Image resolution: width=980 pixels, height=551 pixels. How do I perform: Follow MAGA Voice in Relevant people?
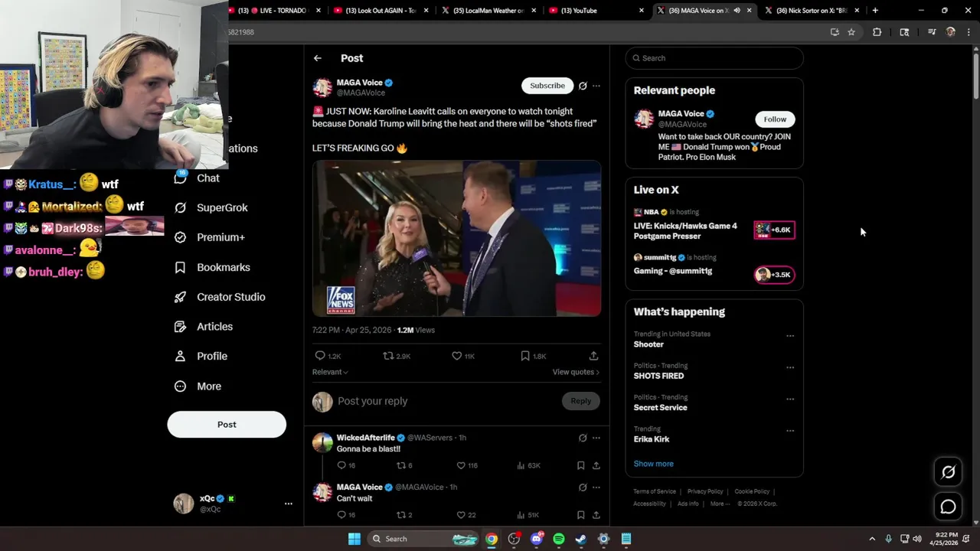coord(775,119)
